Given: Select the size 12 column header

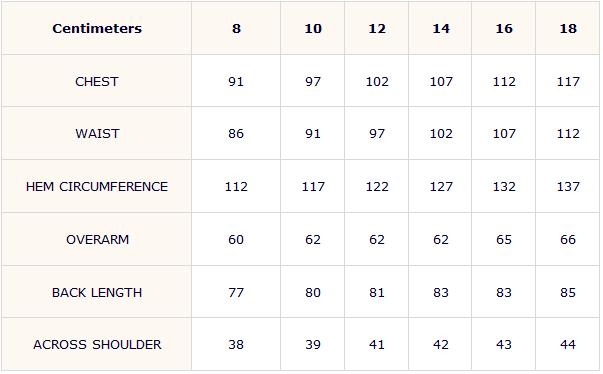Looking at the screenshot, I should [x=377, y=28].
